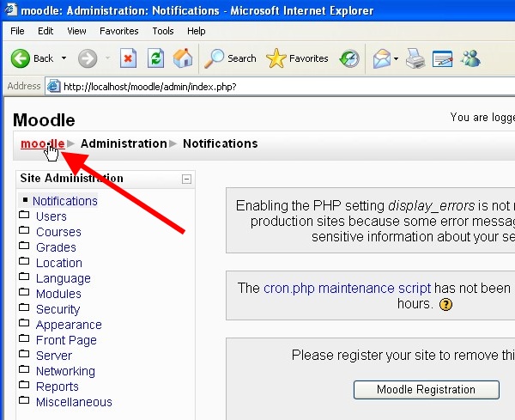Screen dimensions: 515x420
Task: Open the Favorites menu
Action: [119, 31]
